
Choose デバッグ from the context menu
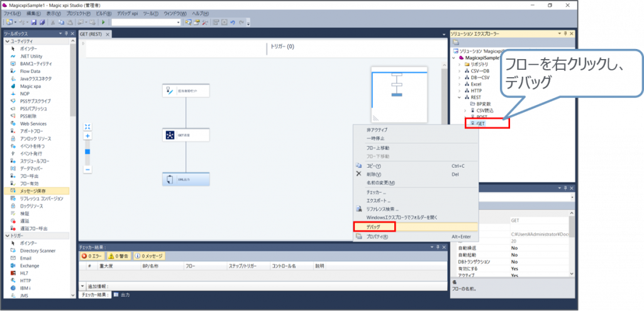click(x=374, y=226)
